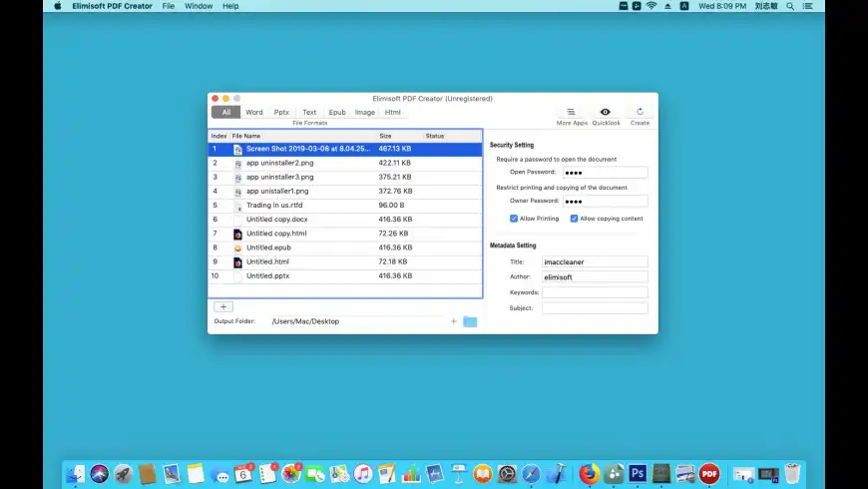Open the File menu

pyautogui.click(x=169, y=6)
